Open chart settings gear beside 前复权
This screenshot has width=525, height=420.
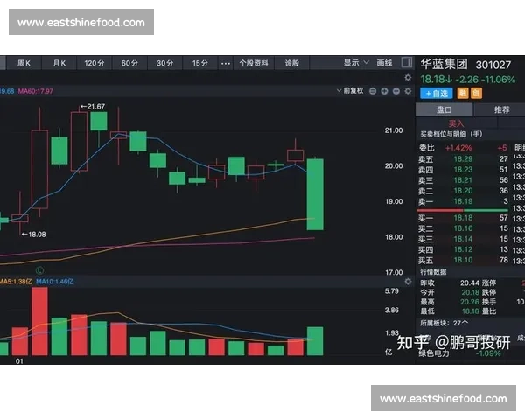(x=408, y=91)
